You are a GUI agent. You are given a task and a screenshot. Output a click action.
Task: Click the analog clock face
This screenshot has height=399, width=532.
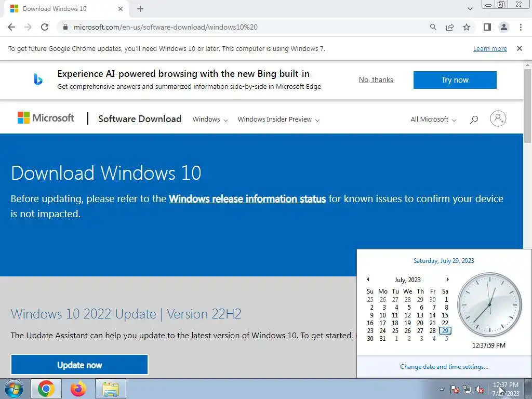click(x=489, y=304)
